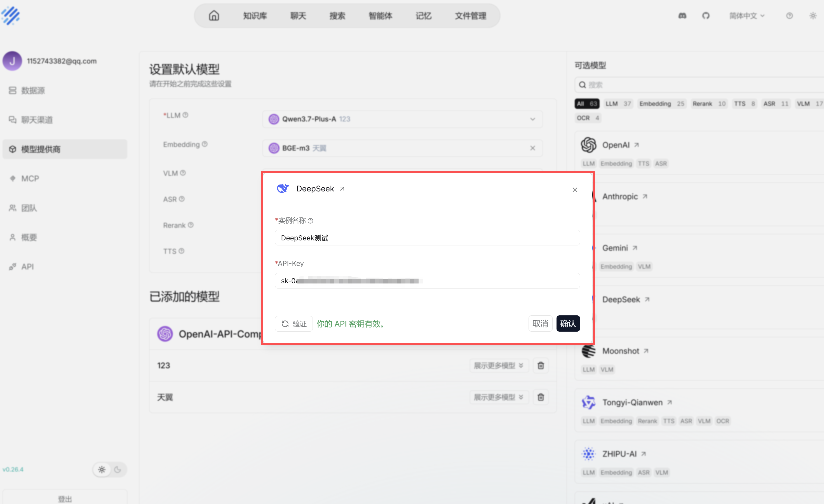The image size is (824, 504).
Task: Delete the 天翼 model entry with trash icon
Action: point(540,397)
